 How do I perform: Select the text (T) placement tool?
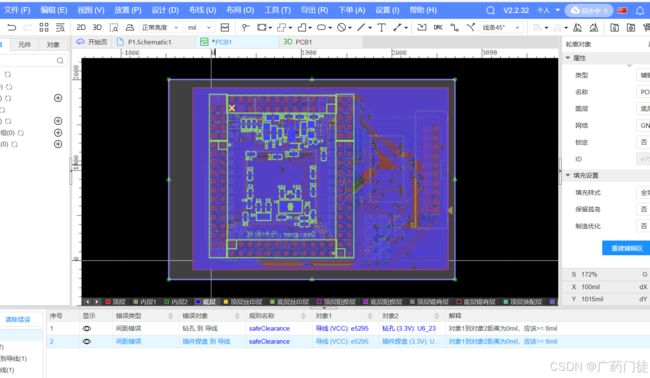(x=381, y=27)
